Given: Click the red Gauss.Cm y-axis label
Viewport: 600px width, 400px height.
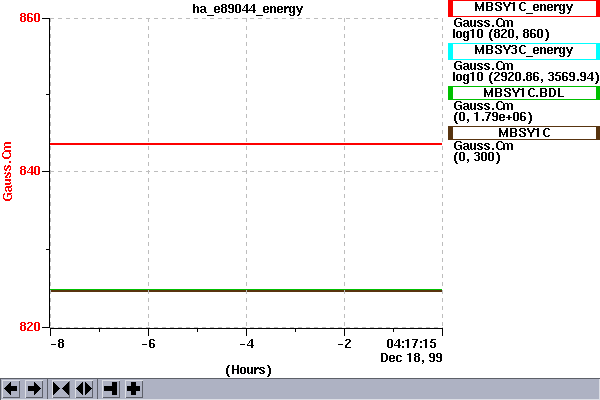Looking at the screenshot, I should (8, 171).
